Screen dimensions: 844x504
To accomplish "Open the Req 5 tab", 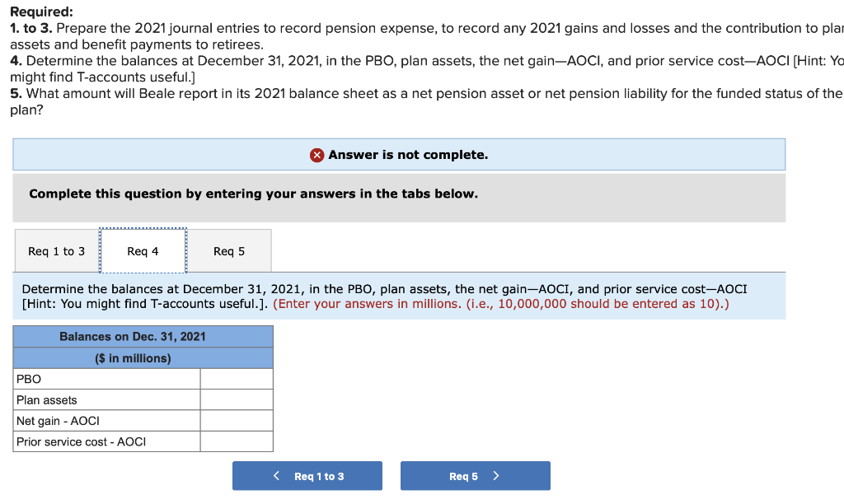I will pos(230,250).
